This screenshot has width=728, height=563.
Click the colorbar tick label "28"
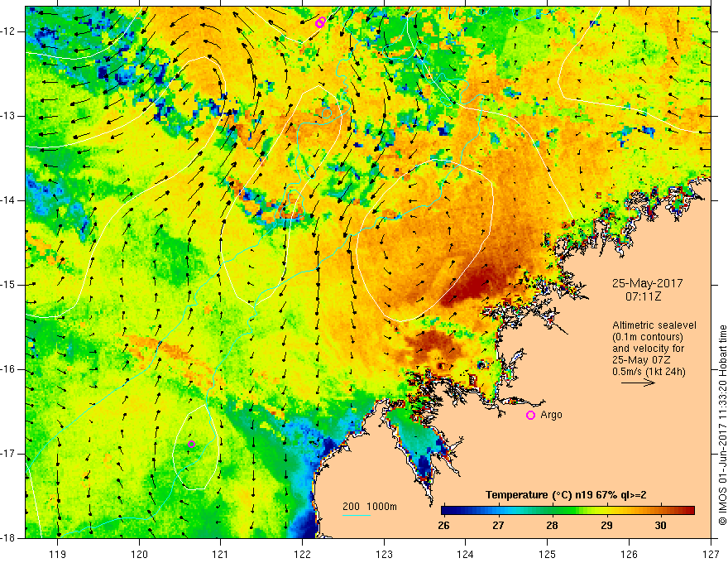pos(552,526)
